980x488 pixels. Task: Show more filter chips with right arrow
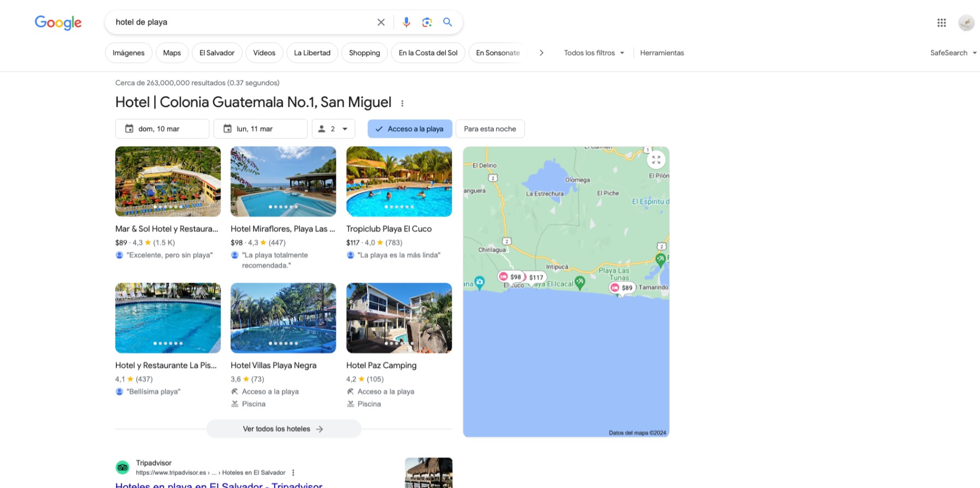click(541, 53)
